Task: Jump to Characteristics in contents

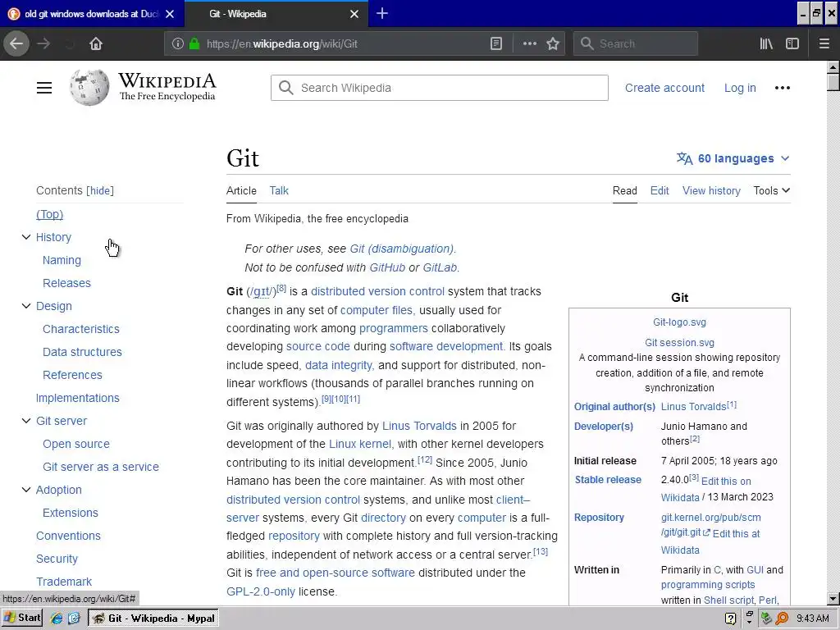Action: (x=81, y=329)
